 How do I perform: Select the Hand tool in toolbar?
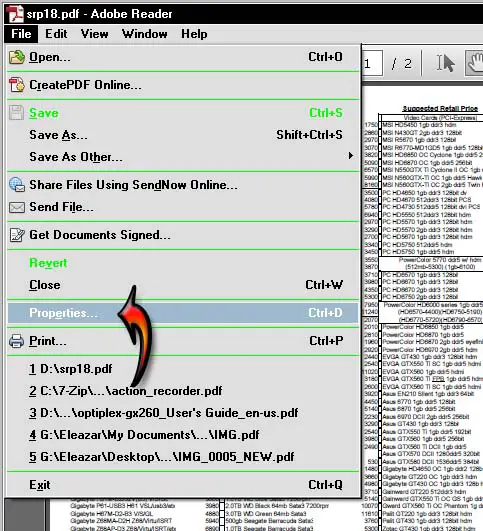(x=475, y=63)
